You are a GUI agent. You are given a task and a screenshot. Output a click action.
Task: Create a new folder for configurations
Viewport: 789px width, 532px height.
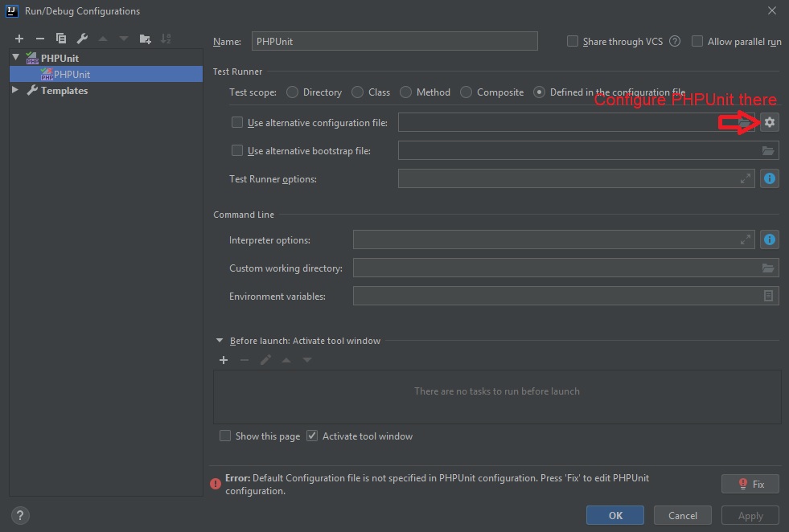point(145,39)
